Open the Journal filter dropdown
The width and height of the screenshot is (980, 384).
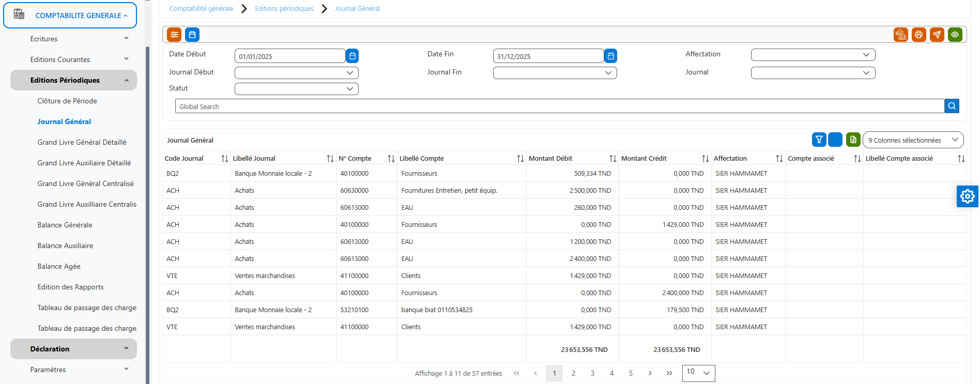click(x=813, y=73)
